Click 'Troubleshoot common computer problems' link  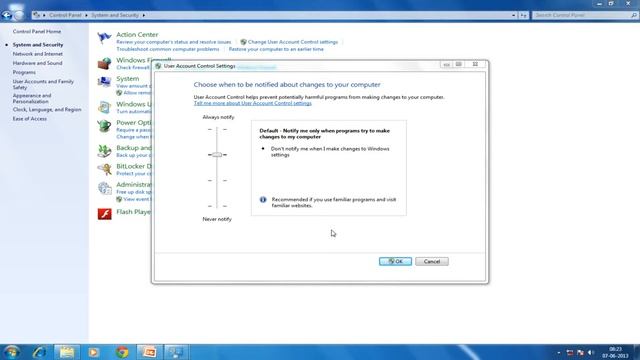pyautogui.click(x=168, y=49)
